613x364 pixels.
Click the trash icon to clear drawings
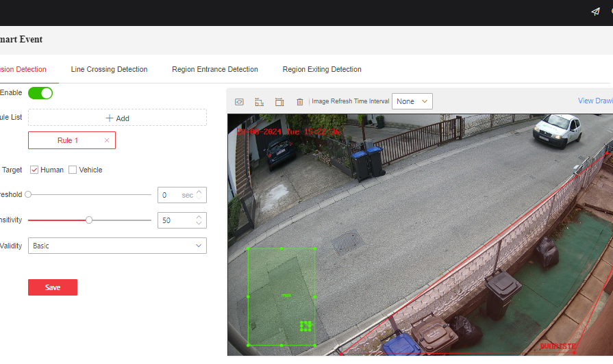click(299, 102)
